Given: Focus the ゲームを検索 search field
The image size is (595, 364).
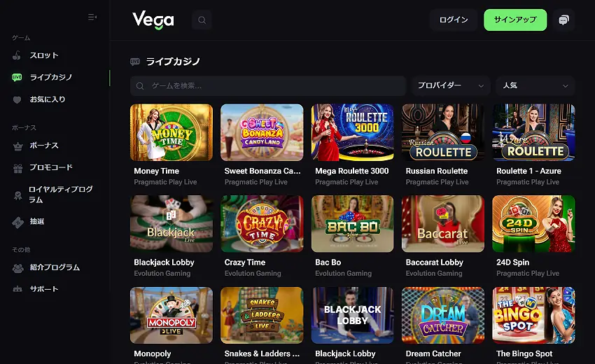Looking at the screenshot, I should click(268, 86).
